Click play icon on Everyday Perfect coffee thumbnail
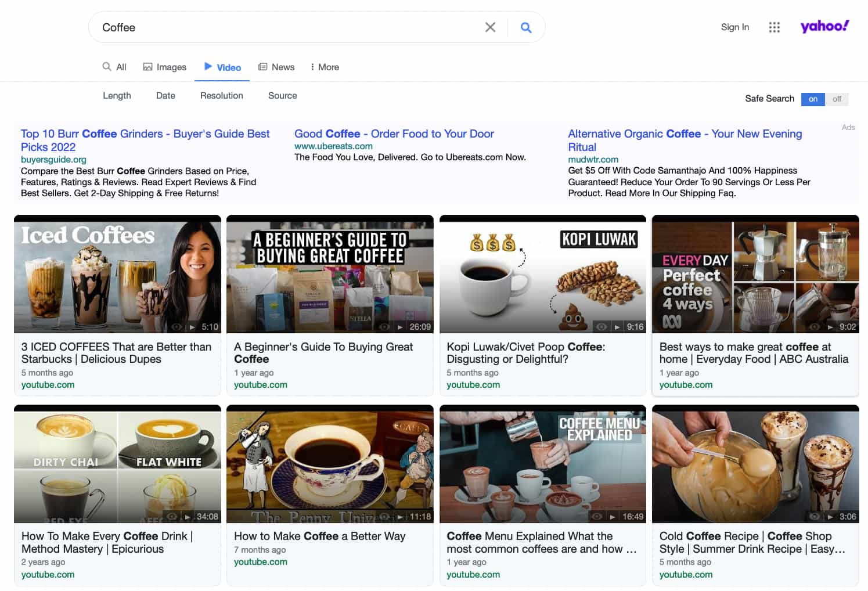Image resolution: width=868 pixels, height=591 pixels. pyautogui.click(x=830, y=327)
